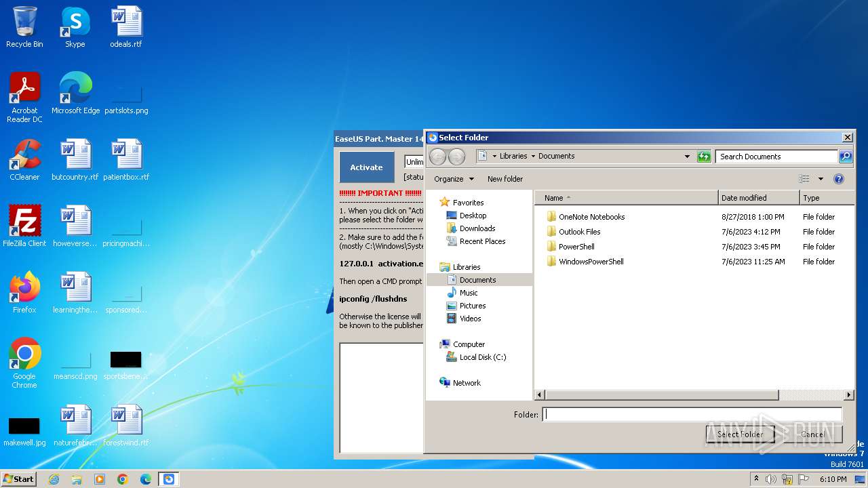Viewport: 868px width, 488px height.
Task: Go to Desktop in the navigation pane
Action: 473,216
